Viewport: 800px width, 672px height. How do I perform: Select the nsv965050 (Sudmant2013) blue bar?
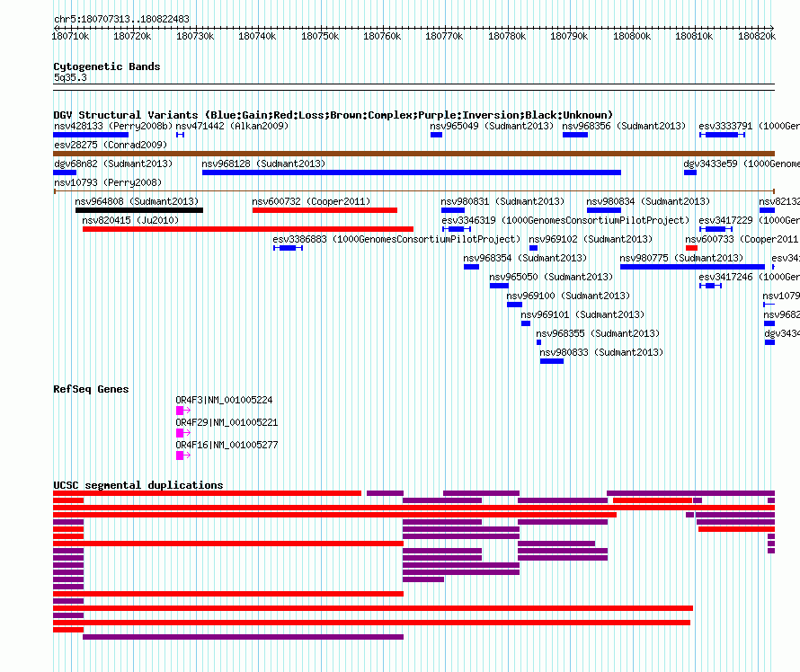click(x=499, y=286)
